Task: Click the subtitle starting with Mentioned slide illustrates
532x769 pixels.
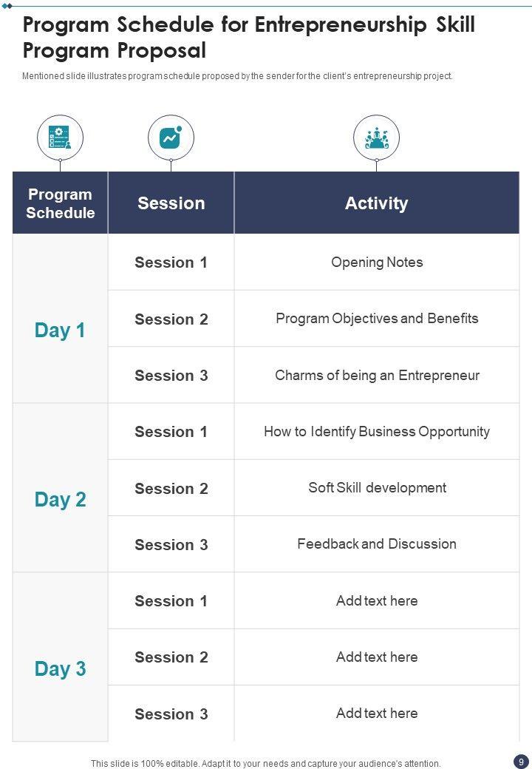Action: click(237, 76)
